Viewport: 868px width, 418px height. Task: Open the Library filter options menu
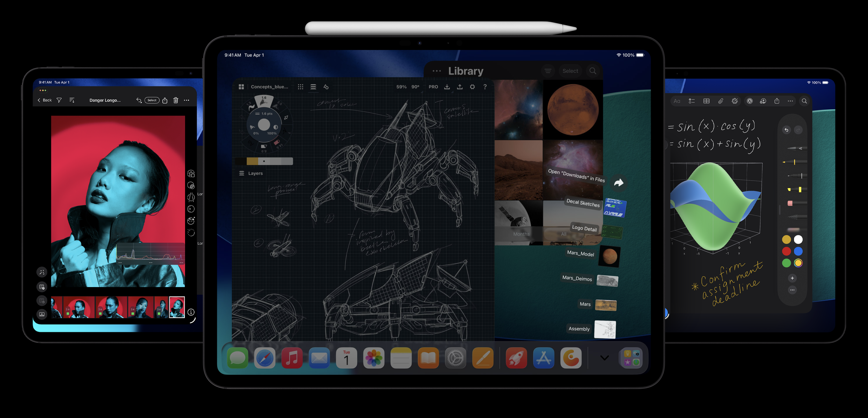[548, 71]
